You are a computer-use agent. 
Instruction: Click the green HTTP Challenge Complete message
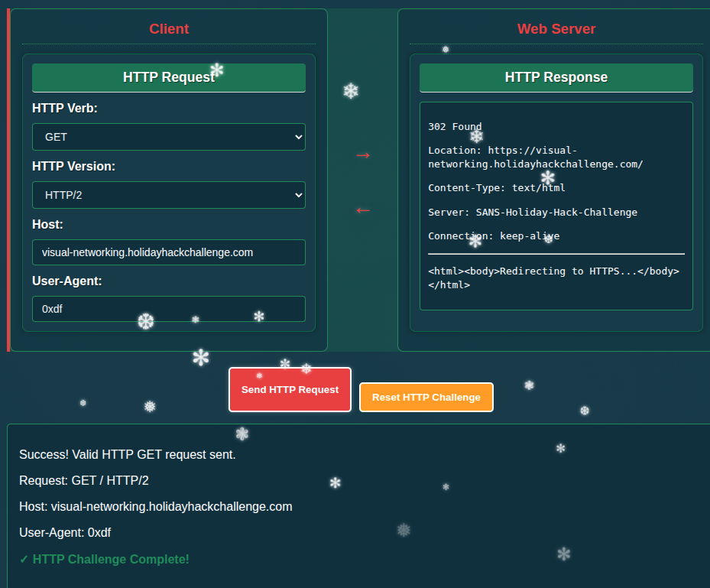click(x=104, y=560)
